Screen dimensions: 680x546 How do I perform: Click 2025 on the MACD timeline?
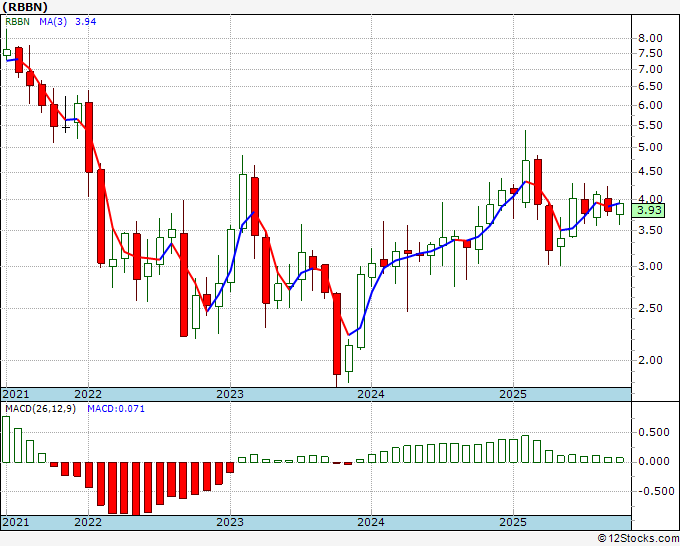513,522
